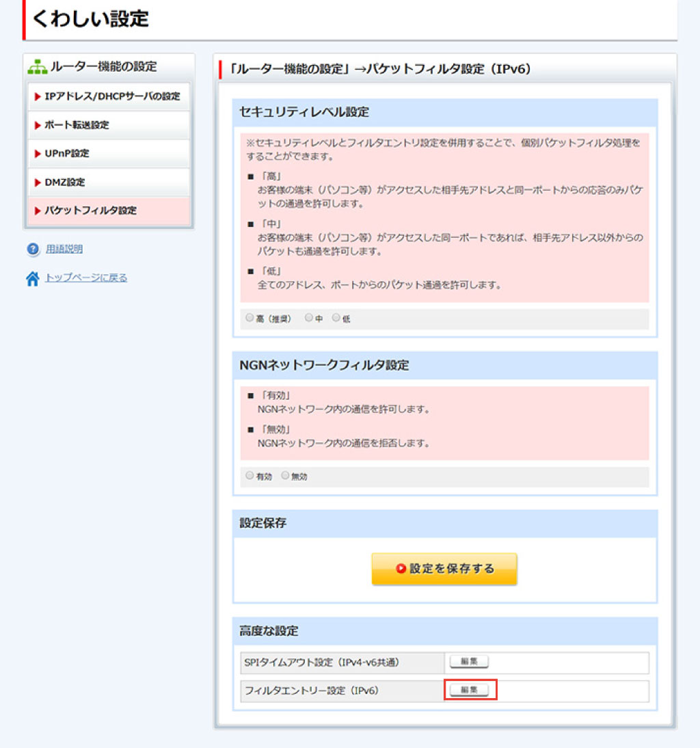This screenshot has height=748, width=700.
Task: Open the 用語説明 link
Action: tap(64, 249)
